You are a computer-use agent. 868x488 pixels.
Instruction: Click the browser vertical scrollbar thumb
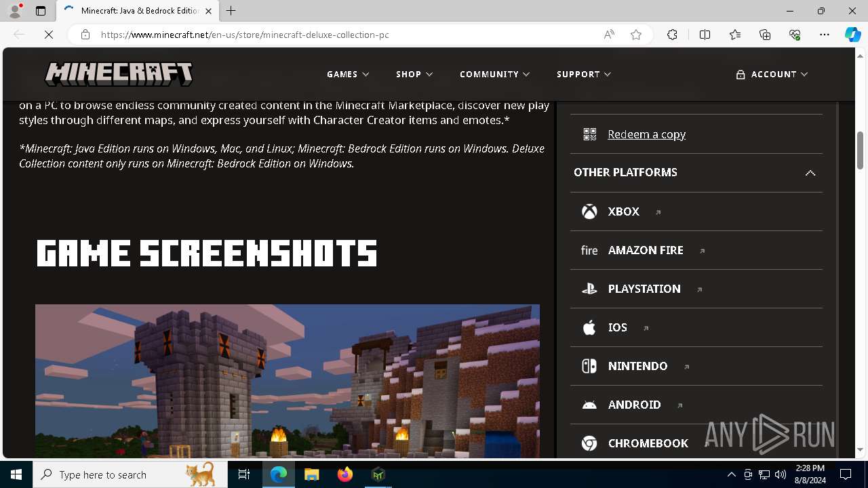point(861,150)
